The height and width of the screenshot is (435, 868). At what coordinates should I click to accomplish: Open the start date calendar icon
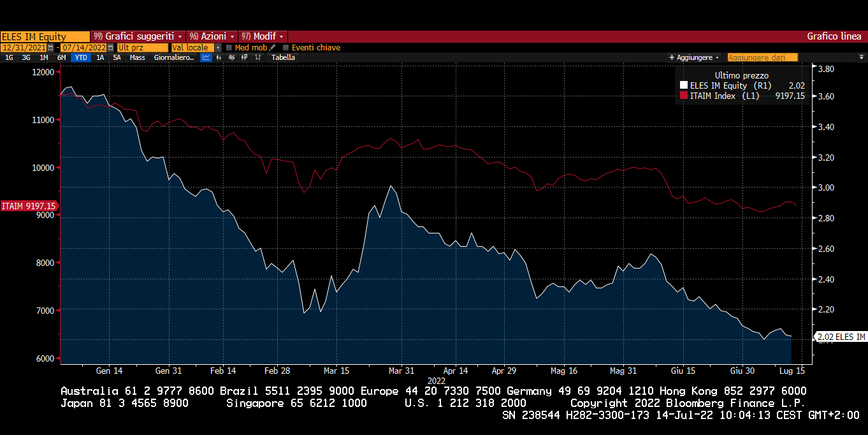point(50,48)
